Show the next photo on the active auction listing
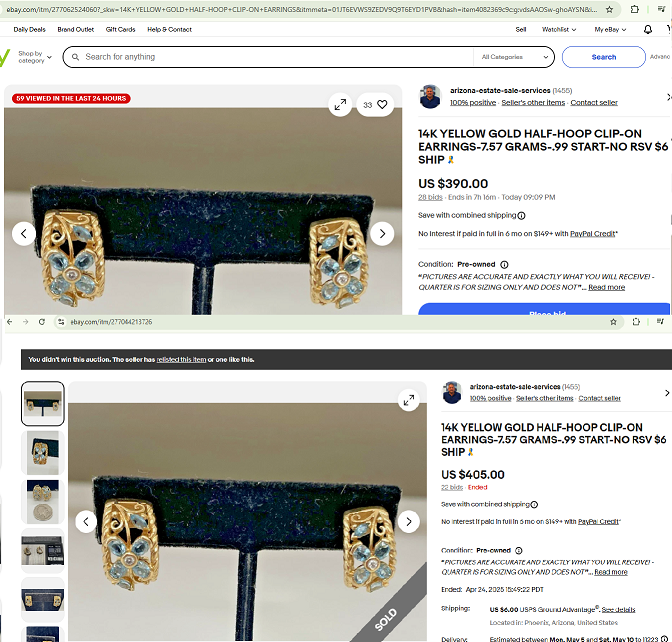The image size is (672, 642). pos(382,234)
